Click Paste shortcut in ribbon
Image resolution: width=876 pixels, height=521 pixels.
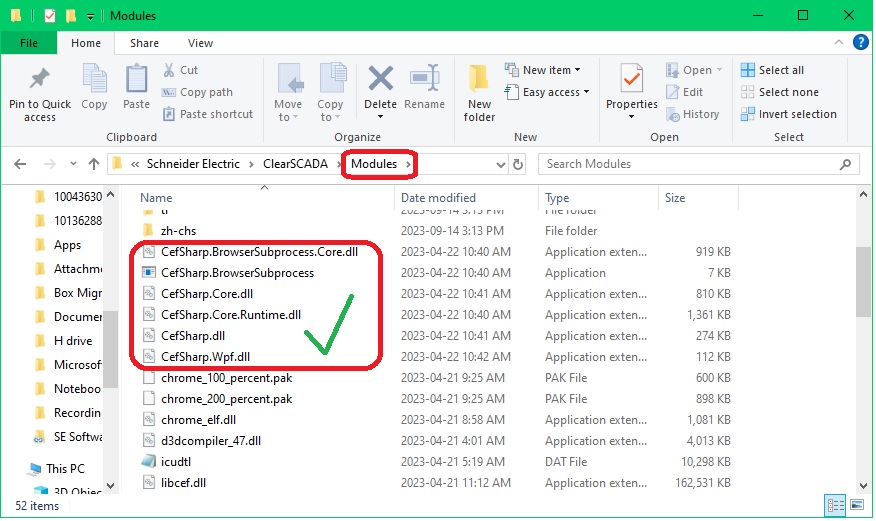click(208, 114)
